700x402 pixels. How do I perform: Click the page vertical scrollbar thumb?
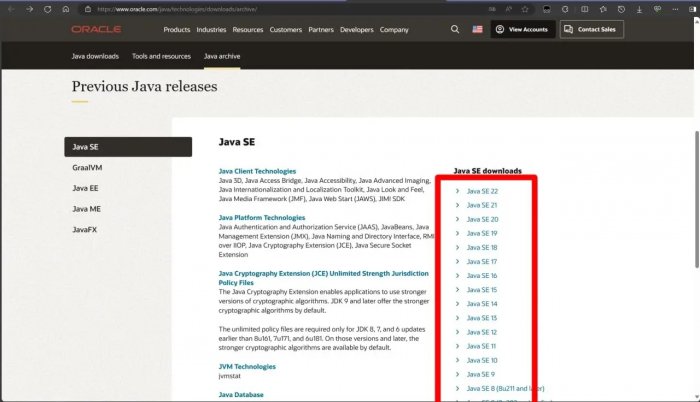click(x=697, y=200)
